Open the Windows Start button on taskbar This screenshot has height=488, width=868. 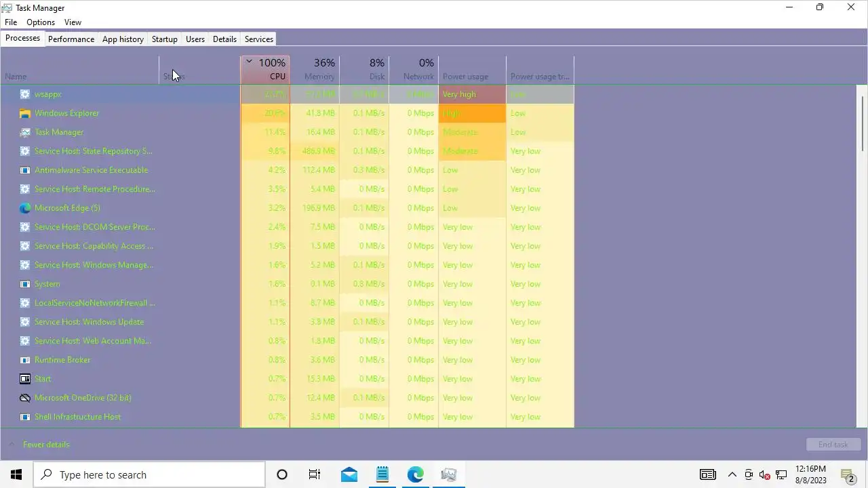[x=16, y=474]
